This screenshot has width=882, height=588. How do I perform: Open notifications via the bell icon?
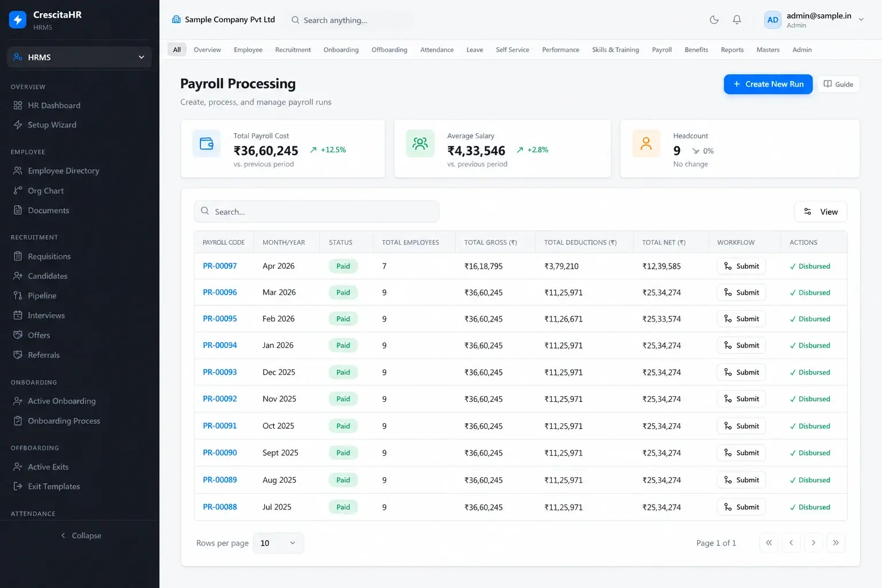pyautogui.click(x=737, y=20)
